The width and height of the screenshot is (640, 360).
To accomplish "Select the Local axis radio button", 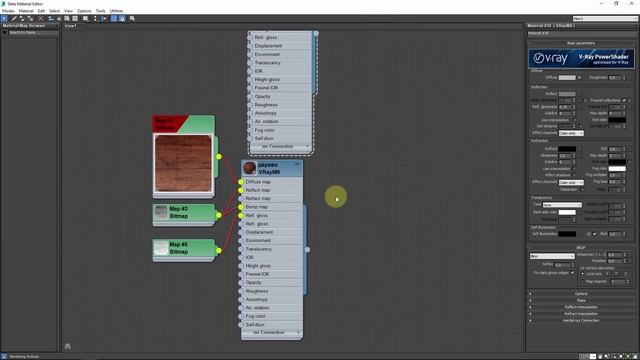I will tap(582, 274).
